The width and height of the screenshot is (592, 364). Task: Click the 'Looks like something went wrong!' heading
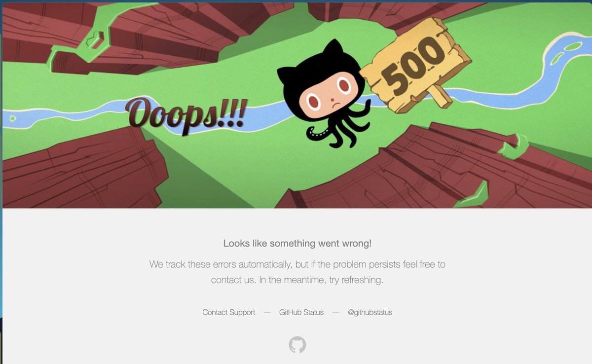pyautogui.click(x=297, y=243)
